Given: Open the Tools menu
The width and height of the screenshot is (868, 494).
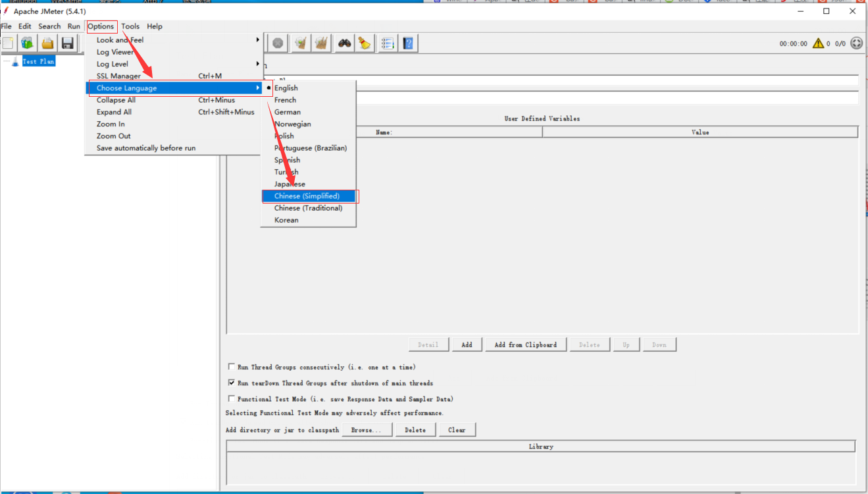Looking at the screenshot, I should [x=130, y=26].
